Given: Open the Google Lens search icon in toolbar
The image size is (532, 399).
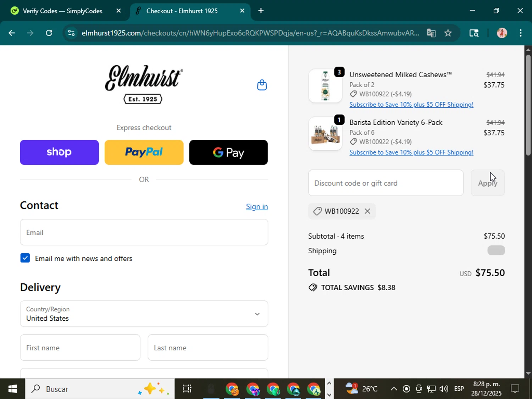Looking at the screenshot, I should click(474, 33).
